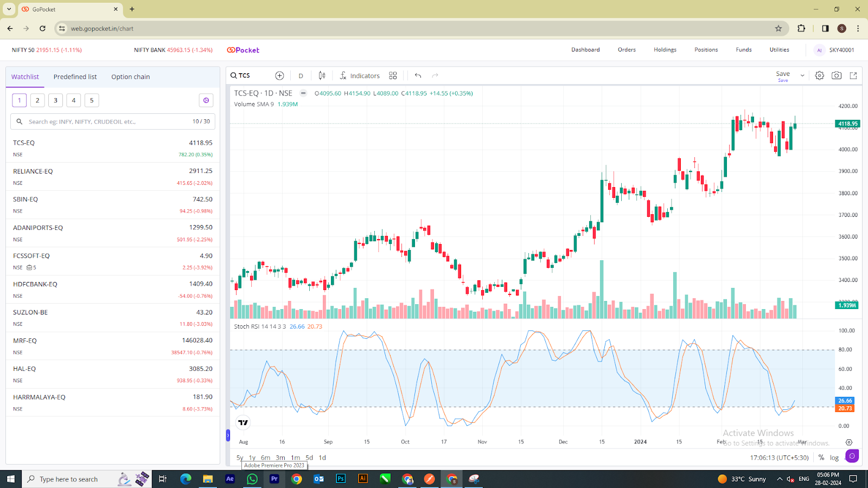Image resolution: width=868 pixels, height=488 pixels.
Task: Click the Dashboard link
Action: coord(585,49)
